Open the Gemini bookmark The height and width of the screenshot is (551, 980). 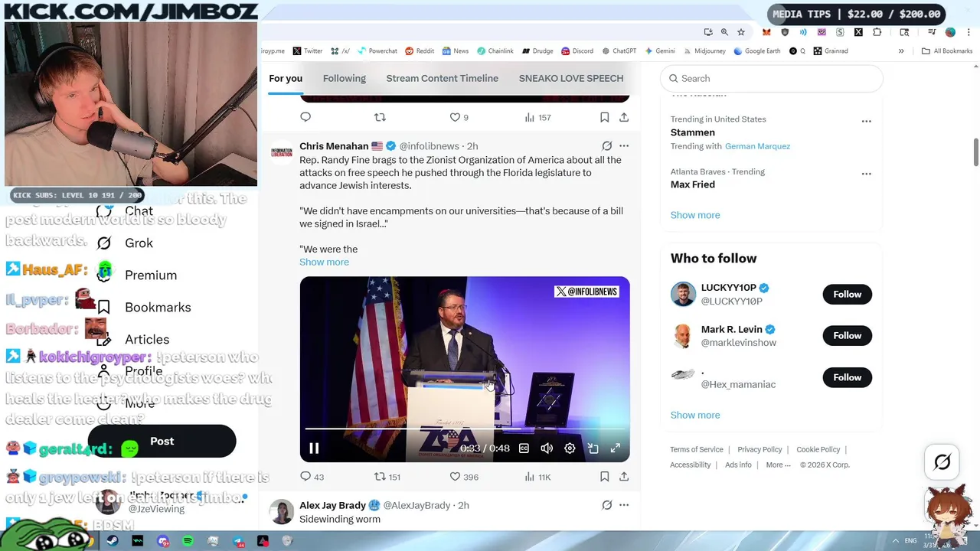[x=659, y=51]
